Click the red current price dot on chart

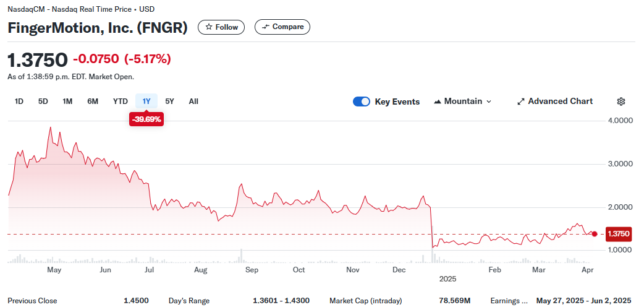pos(595,234)
